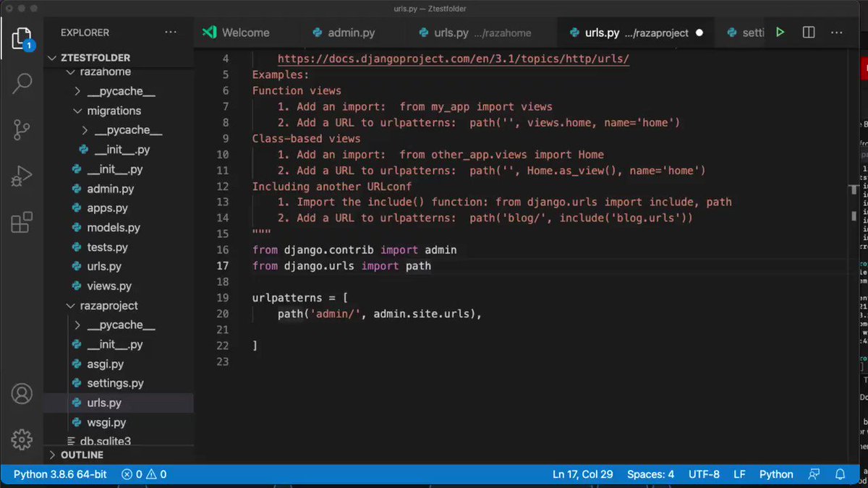This screenshot has width=868, height=488.
Task: Place cursor on urlpatterns = [ line
Action: pos(300,298)
